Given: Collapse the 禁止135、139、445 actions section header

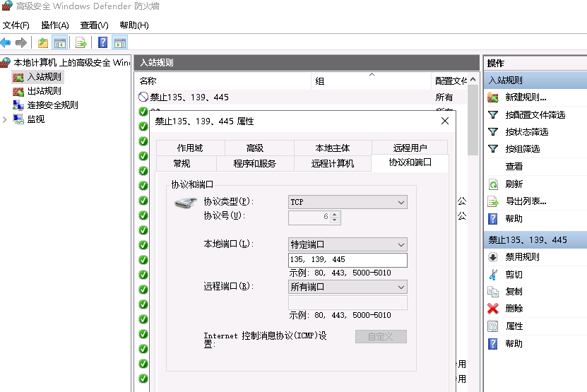Looking at the screenshot, I should 535,240.
